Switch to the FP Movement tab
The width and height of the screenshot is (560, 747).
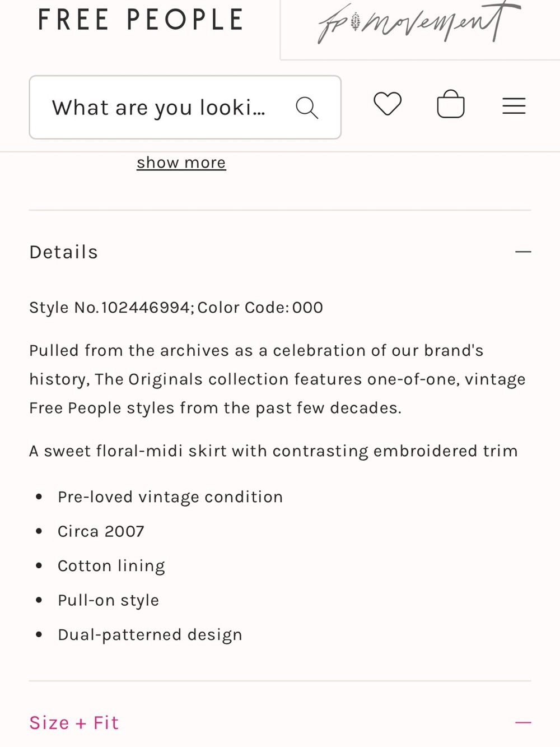(419, 24)
